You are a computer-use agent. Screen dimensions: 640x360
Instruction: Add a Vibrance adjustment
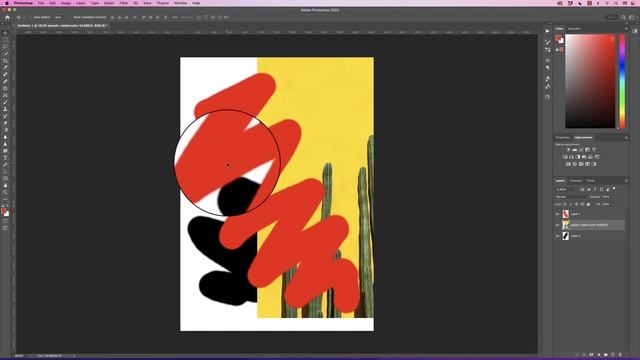pos(594,150)
